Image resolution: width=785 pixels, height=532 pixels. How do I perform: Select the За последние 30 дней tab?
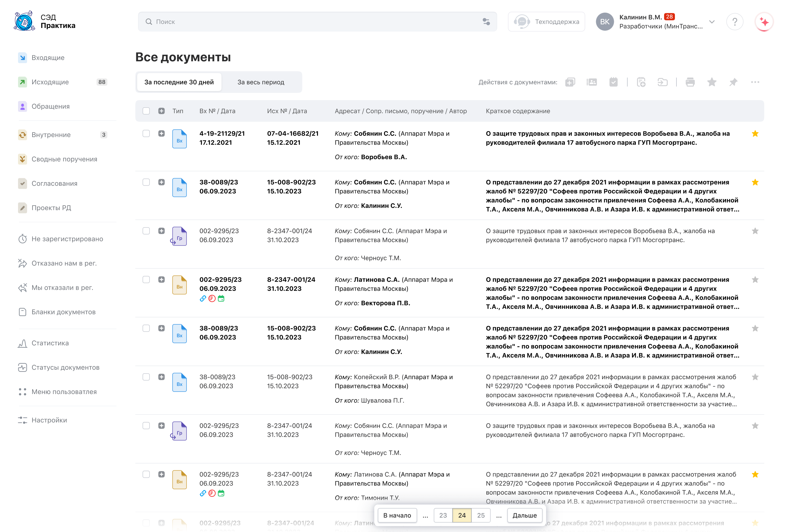click(179, 82)
